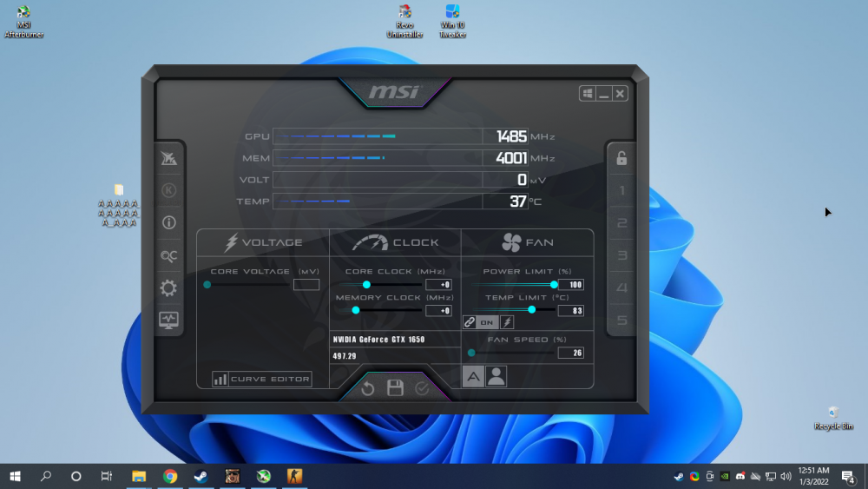Click the user-defined fan profile icon
868x489 pixels.
[x=496, y=377]
